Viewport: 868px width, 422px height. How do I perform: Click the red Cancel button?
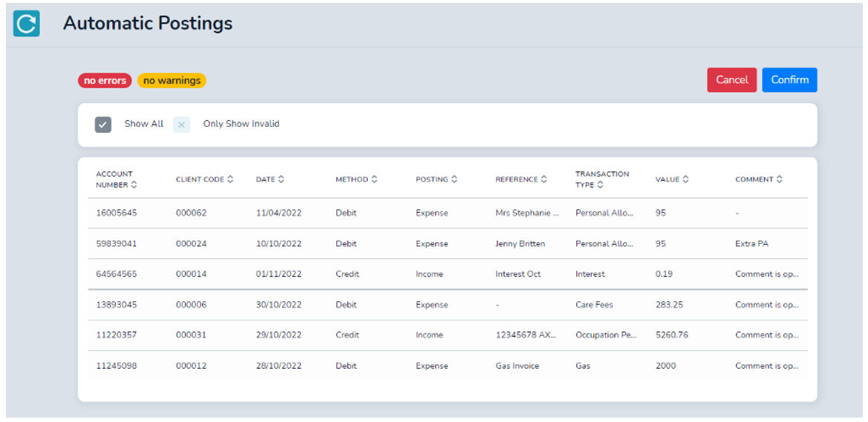[732, 79]
